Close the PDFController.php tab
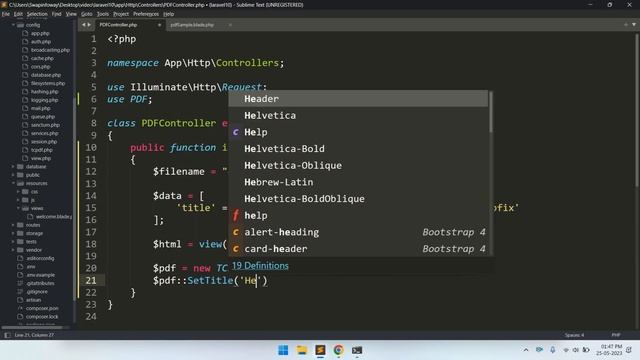This screenshot has width=640, height=360. click(x=159, y=25)
